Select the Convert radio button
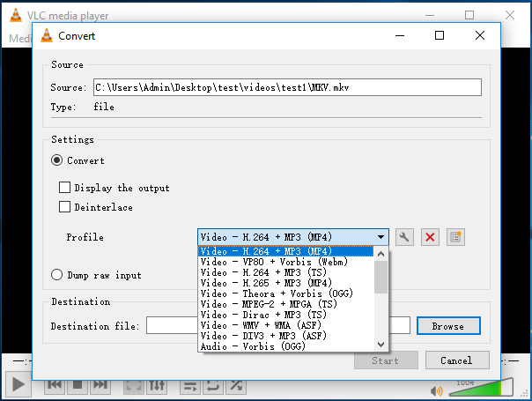This screenshot has width=532, height=401. pos(56,160)
